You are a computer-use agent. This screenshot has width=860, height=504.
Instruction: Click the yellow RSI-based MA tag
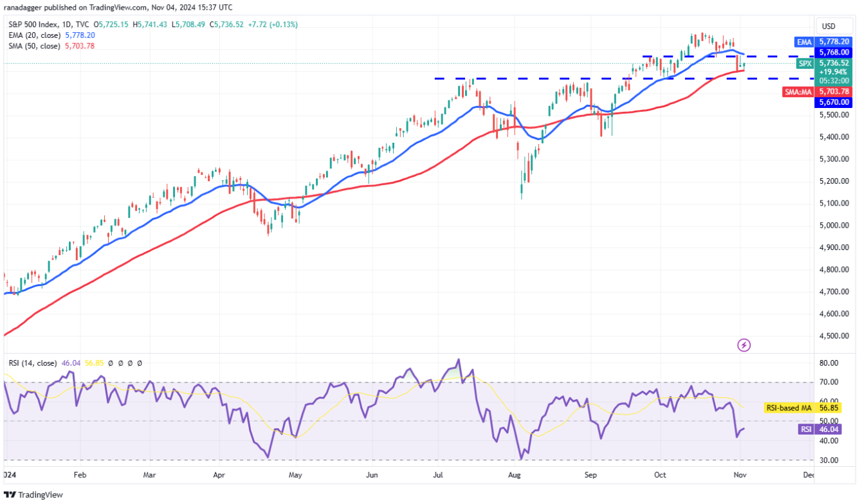click(790, 408)
